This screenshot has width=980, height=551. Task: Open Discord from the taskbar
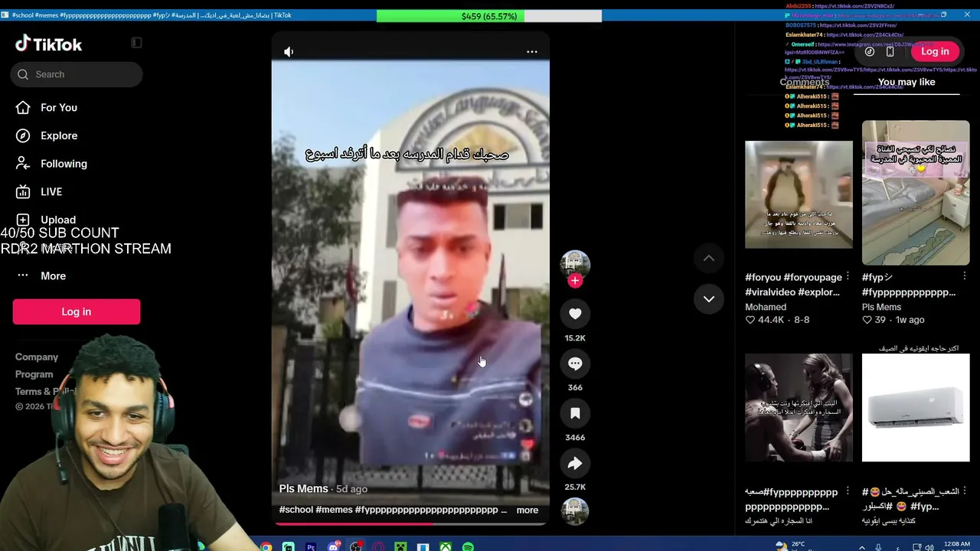[334, 547]
